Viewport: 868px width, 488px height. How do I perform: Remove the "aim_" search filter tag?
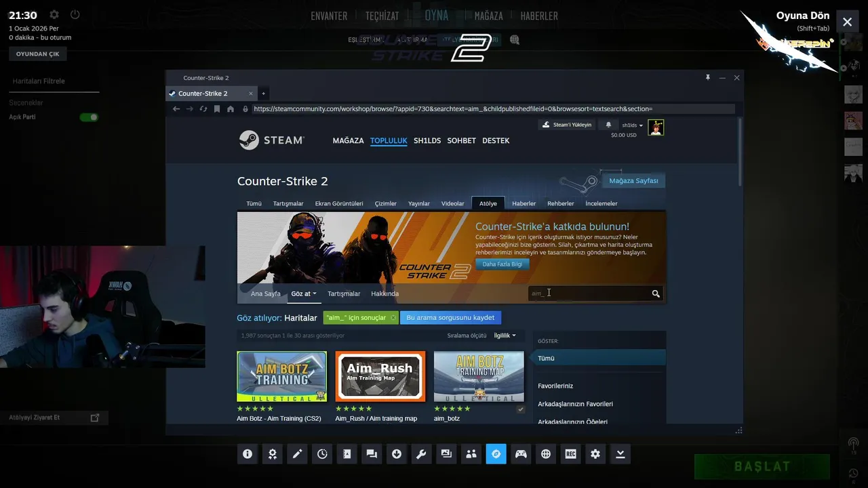(x=393, y=318)
